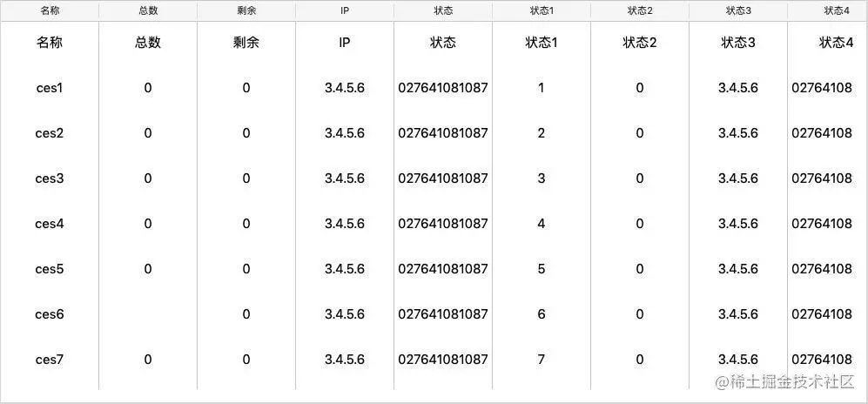
Task: Click 状态1 value 2 in ces2 row
Action: 541,133
